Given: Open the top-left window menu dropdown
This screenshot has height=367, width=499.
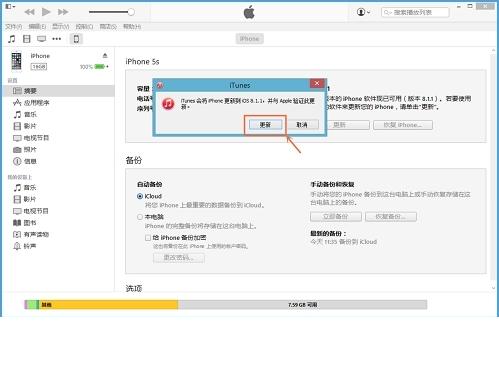Looking at the screenshot, I should click(x=10, y=6).
